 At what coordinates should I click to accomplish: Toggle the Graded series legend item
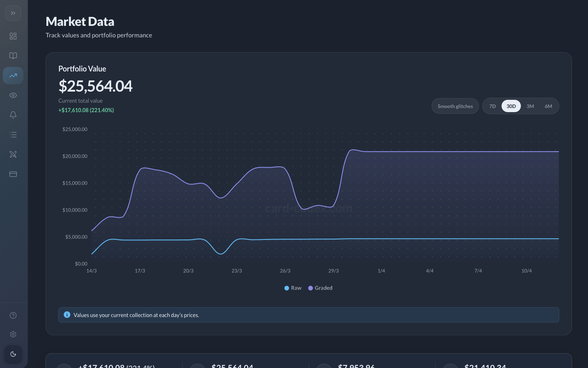320,288
